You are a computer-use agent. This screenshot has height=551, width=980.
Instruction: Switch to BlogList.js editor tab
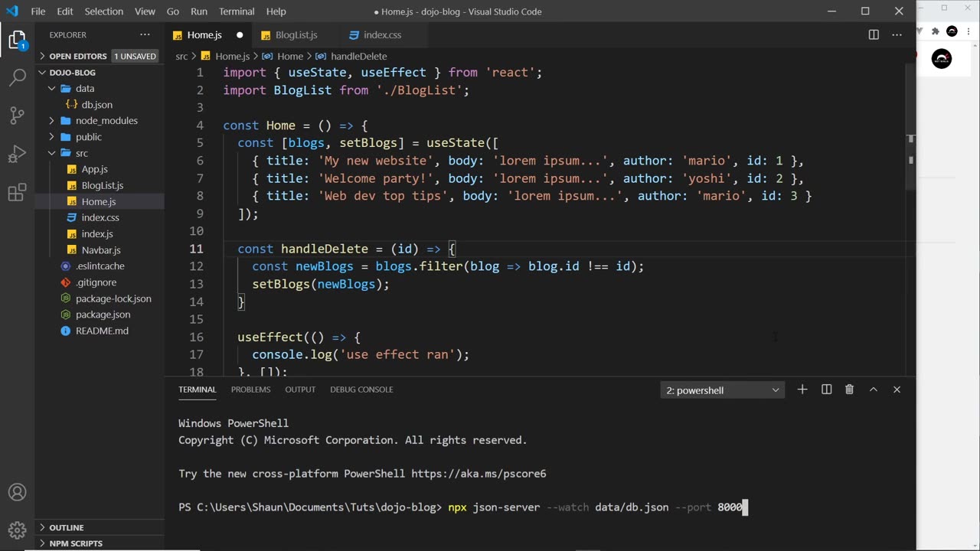296,35
